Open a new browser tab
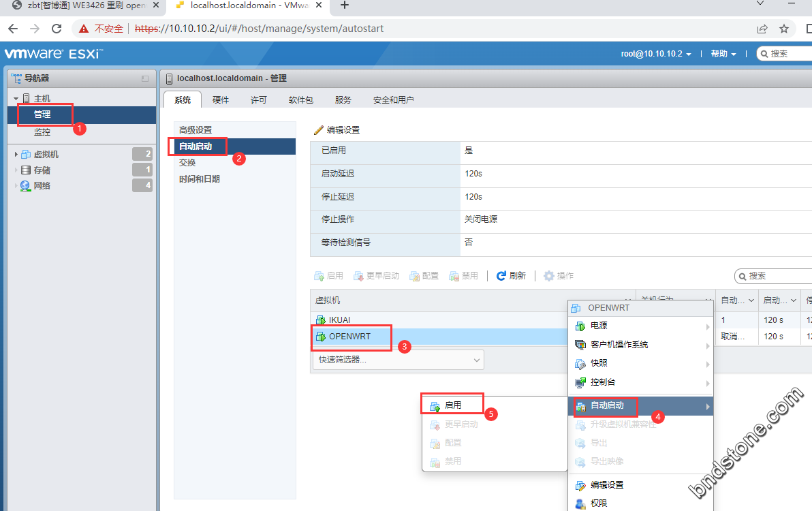Image resolution: width=812 pixels, height=511 pixels. coord(345,5)
